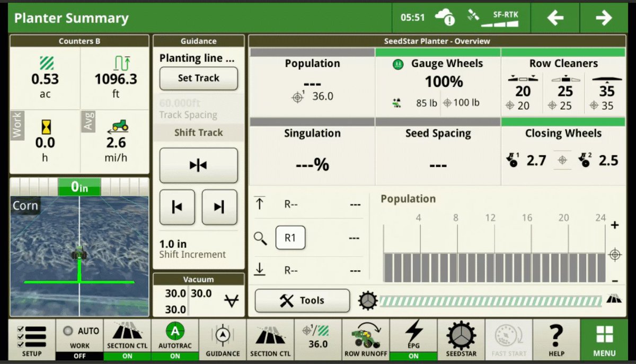
Task: Decrease population chart scale with minus
Action: (615, 280)
